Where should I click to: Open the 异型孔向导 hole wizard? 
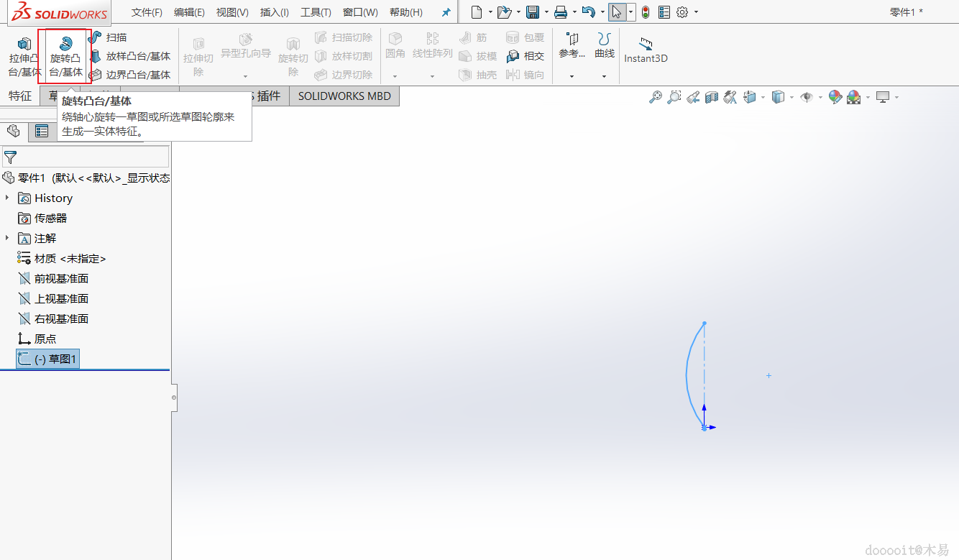(246, 46)
